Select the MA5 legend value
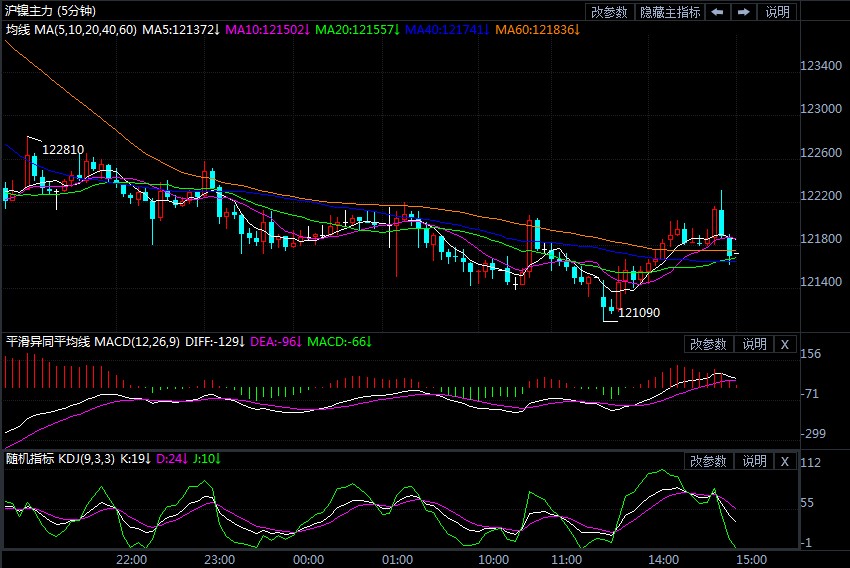The width and height of the screenshot is (850, 568). pyautogui.click(x=182, y=30)
